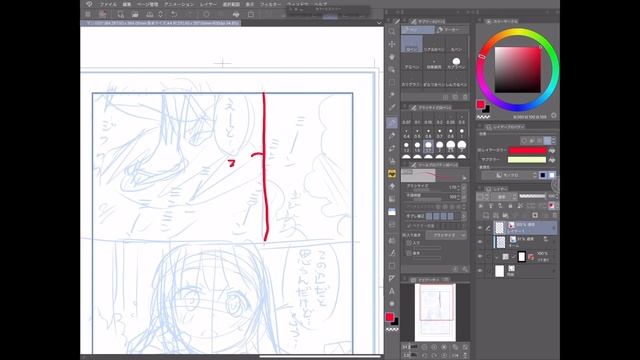Select brush size 1.2 preset
The height and width of the screenshot is (360, 640).
pos(406,146)
